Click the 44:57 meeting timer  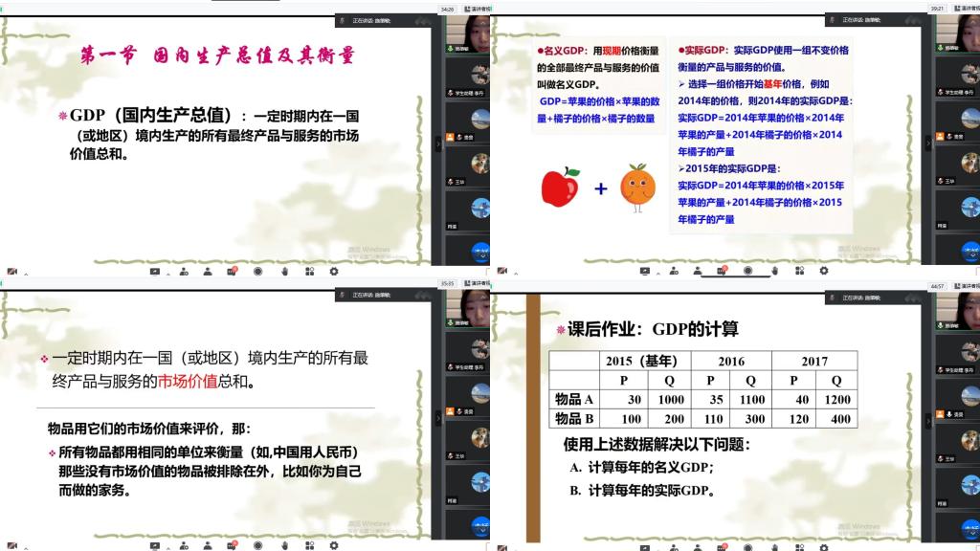click(x=937, y=285)
